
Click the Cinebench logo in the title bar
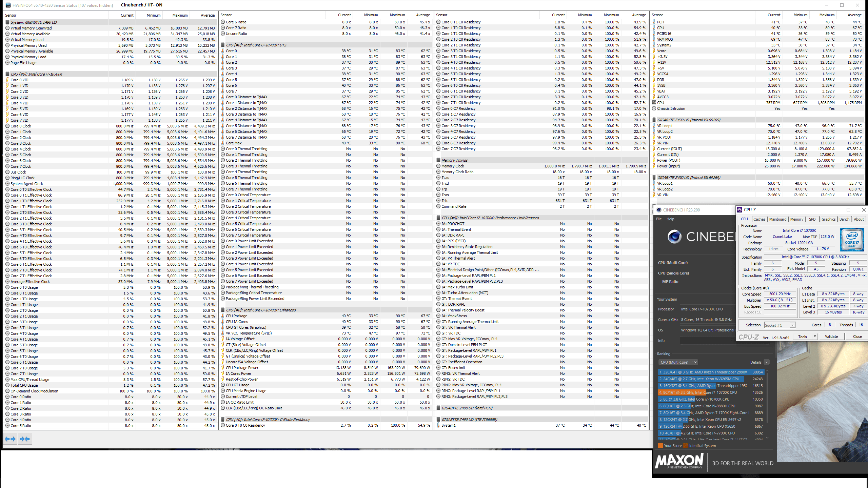click(659, 210)
